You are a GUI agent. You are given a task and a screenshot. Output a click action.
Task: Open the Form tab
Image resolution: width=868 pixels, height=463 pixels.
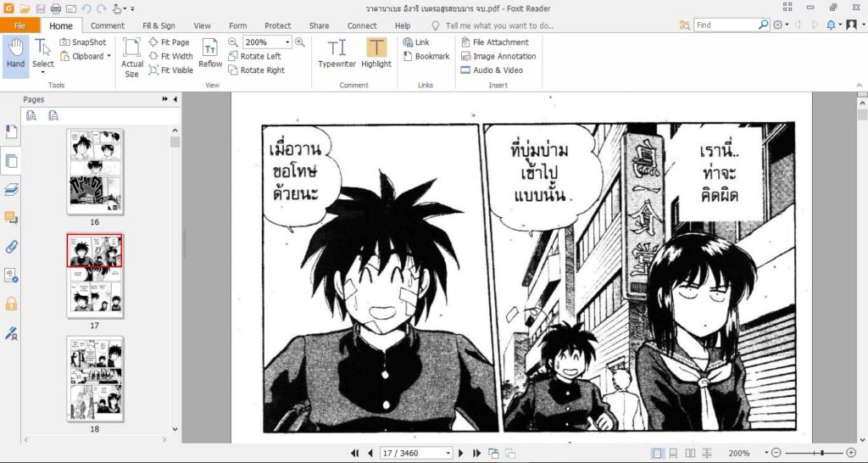(x=238, y=25)
